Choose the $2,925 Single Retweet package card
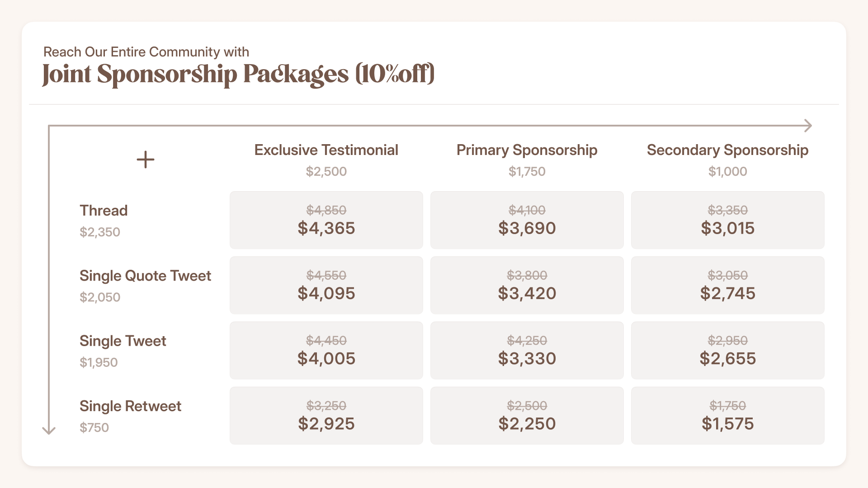The width and height of the screenshot is (868, 488). pos(326,415)
